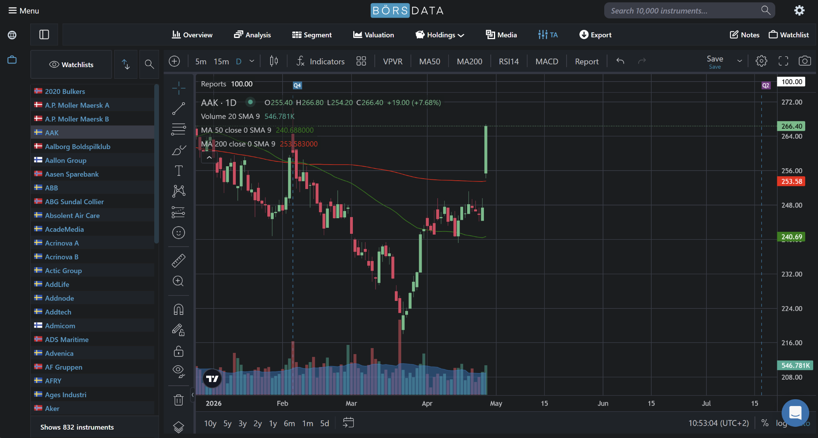Set chart range to 6m
Viewport: 818px width, 438px height.
click(289, 423)
